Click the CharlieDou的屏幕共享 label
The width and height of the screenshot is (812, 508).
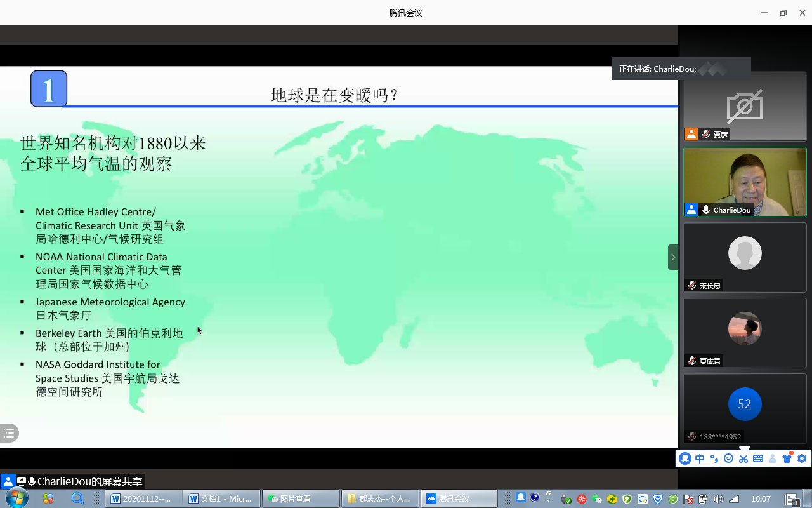click(90, 481)
